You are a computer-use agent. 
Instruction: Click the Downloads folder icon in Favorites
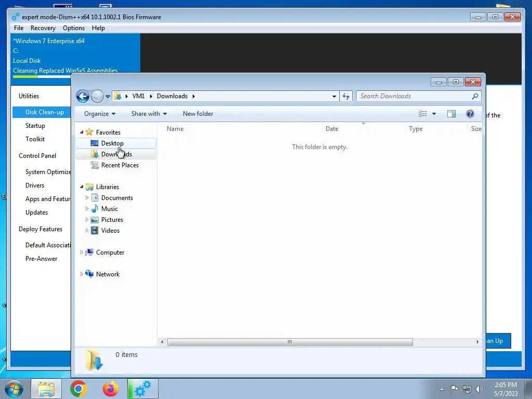(x=95, y=154)
